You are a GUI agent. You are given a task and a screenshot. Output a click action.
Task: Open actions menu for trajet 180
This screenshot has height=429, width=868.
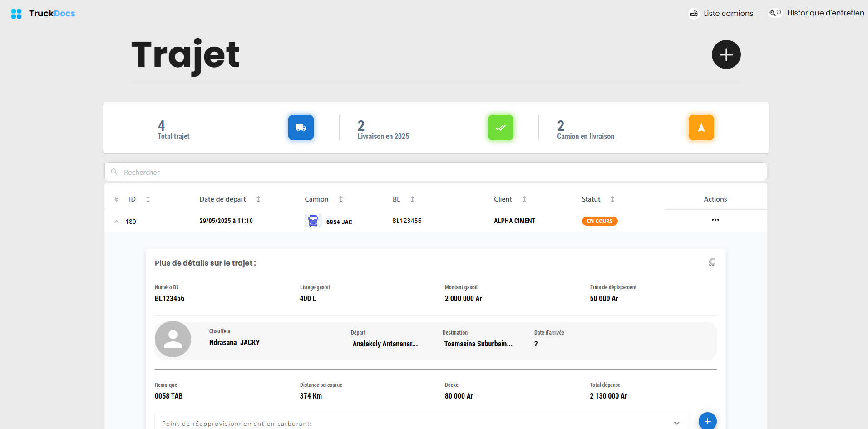[x=715, y=220]
